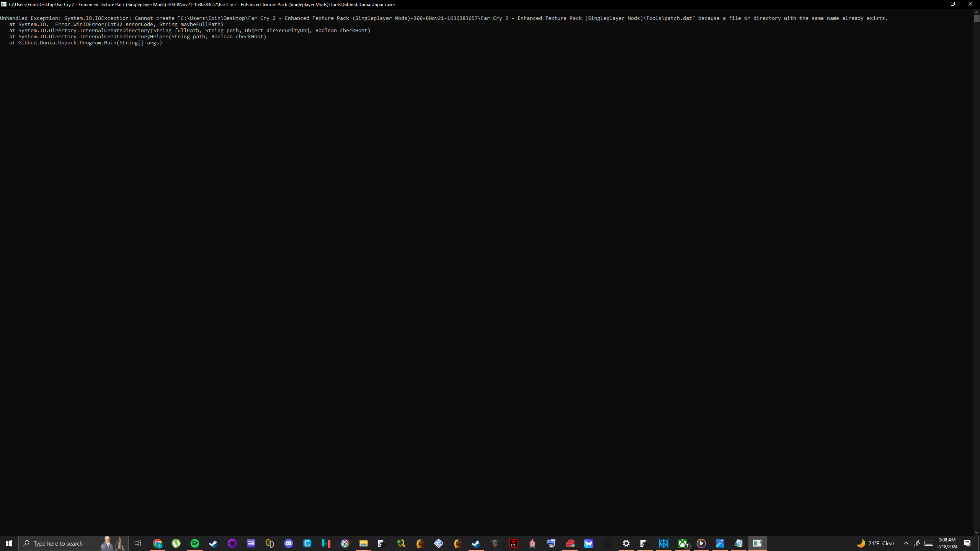Open the clock showing 3:08 AM
This screenshot has height=551, width=980.
(x=947, y=543)
